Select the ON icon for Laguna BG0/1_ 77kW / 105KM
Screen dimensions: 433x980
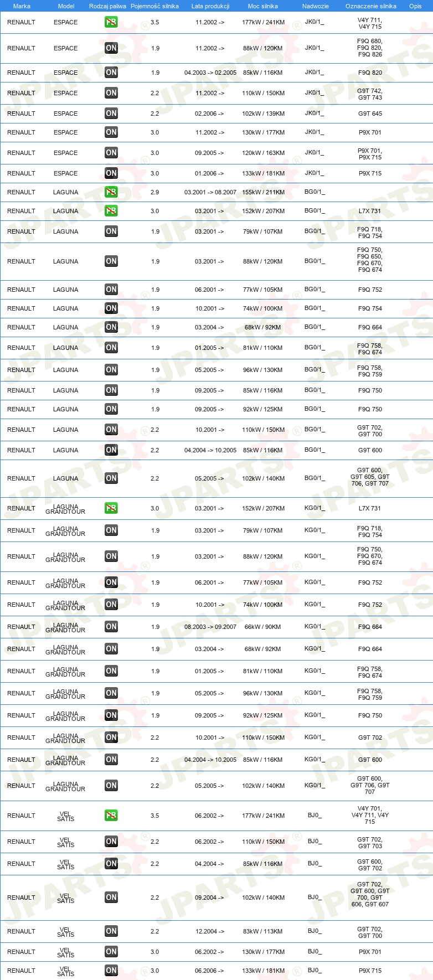pyautogui.click(x=111, y=290)
